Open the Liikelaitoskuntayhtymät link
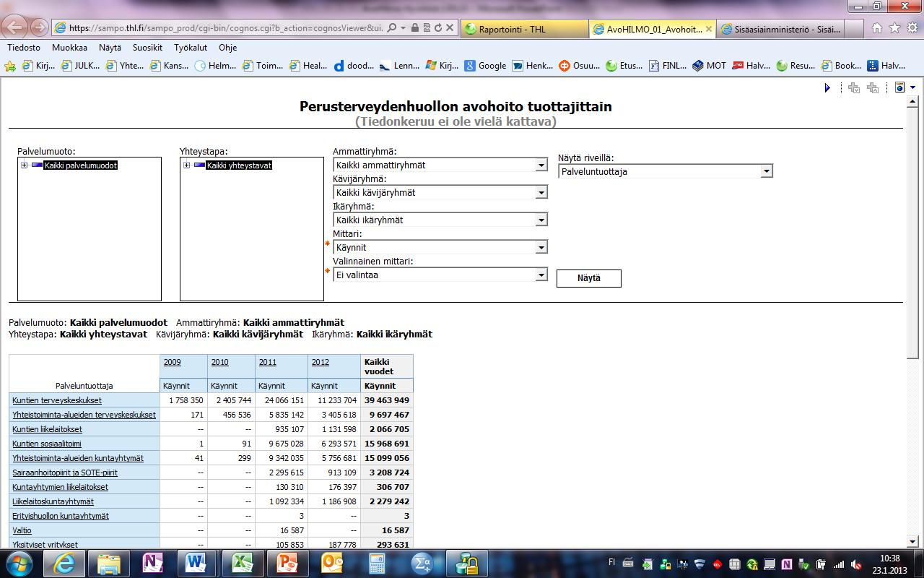 coord(53,501)
